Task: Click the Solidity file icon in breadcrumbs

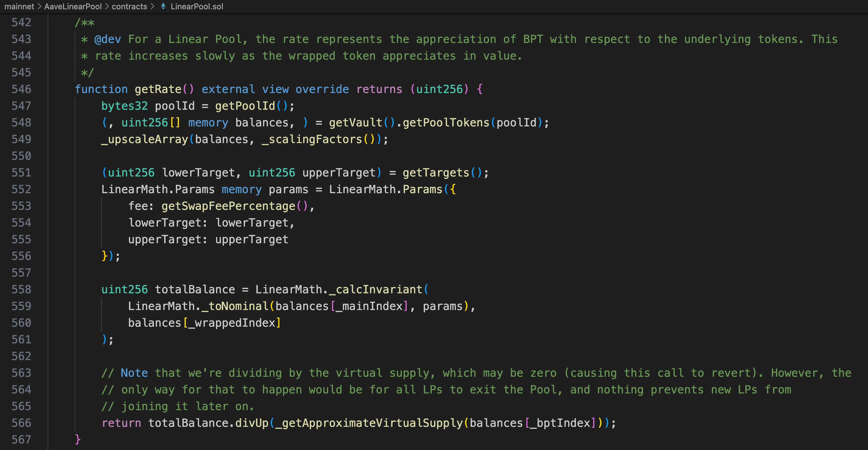Action: (163, 6)
